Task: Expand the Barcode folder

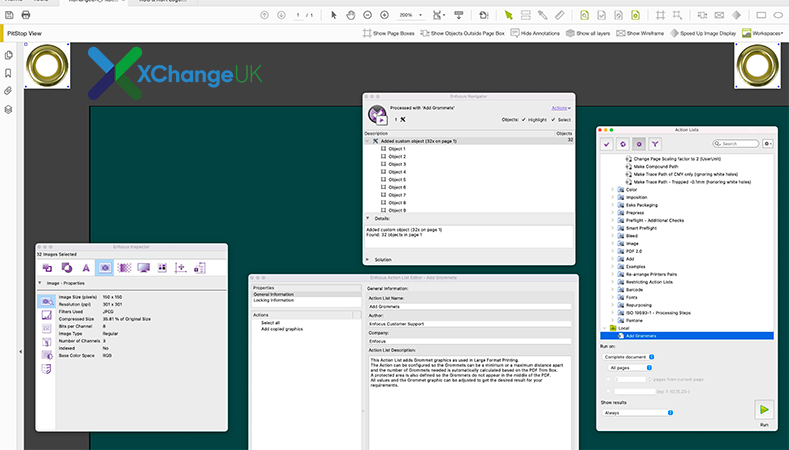Action: tap(612, 290)
